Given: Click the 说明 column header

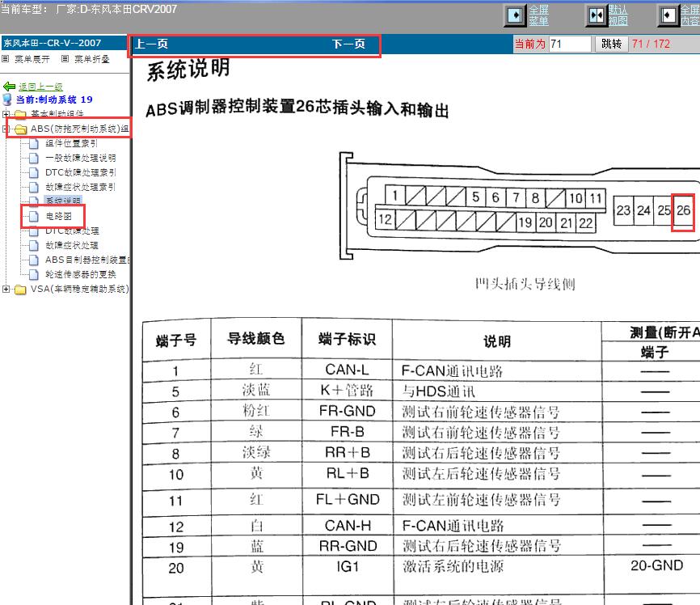Looking at the screenshot, I should point(497,342).
